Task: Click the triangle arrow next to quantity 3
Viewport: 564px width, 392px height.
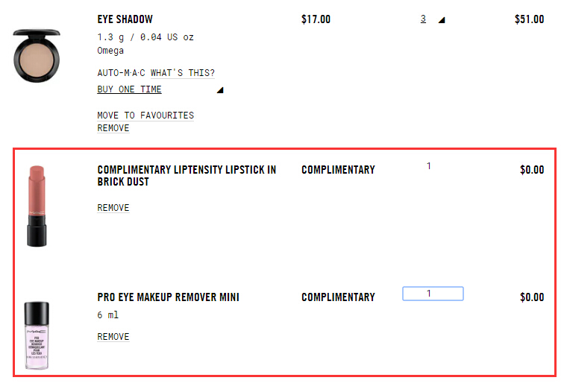Action: pyautogui.click(x=442, y=20)
